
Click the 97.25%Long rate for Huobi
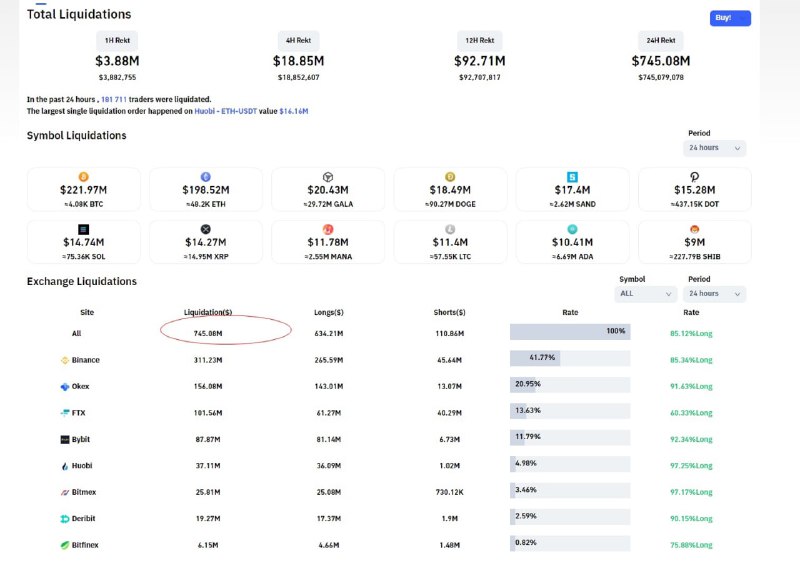(691, 466)
